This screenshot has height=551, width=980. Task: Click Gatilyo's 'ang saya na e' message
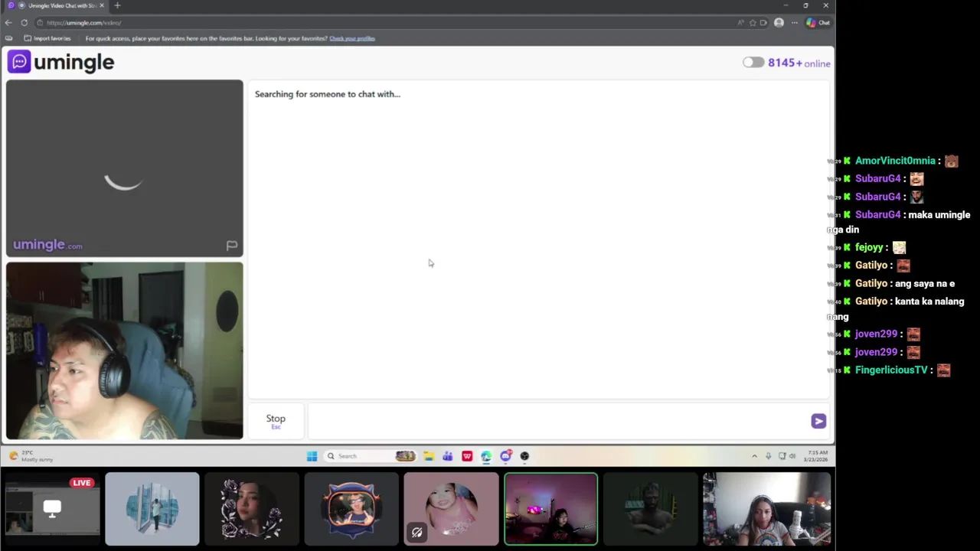pos(925,283)
